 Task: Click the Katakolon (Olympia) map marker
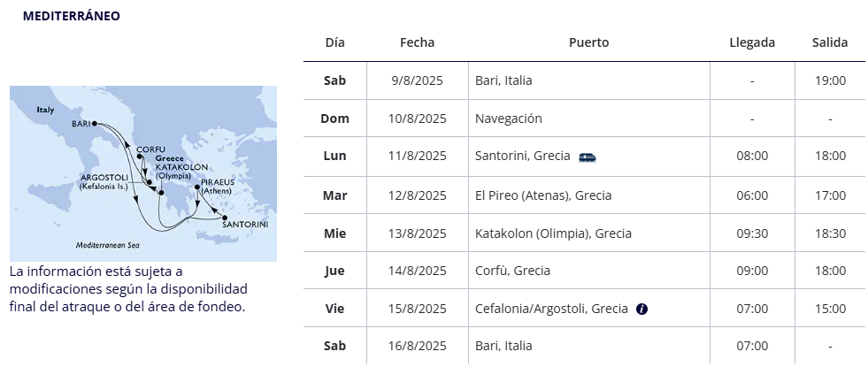tap(161, 193)
